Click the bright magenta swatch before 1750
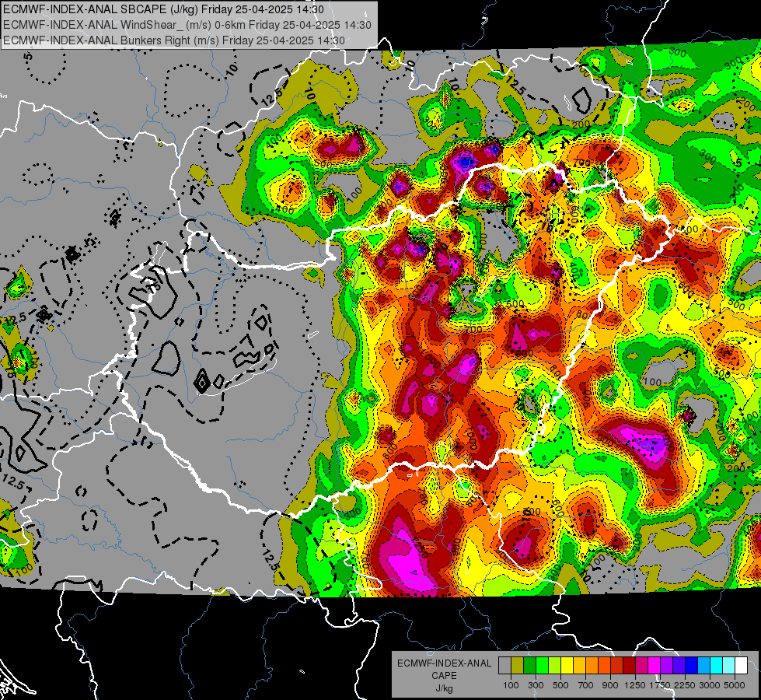The height and width of the screenshot is (700, 761). [655, 666]
